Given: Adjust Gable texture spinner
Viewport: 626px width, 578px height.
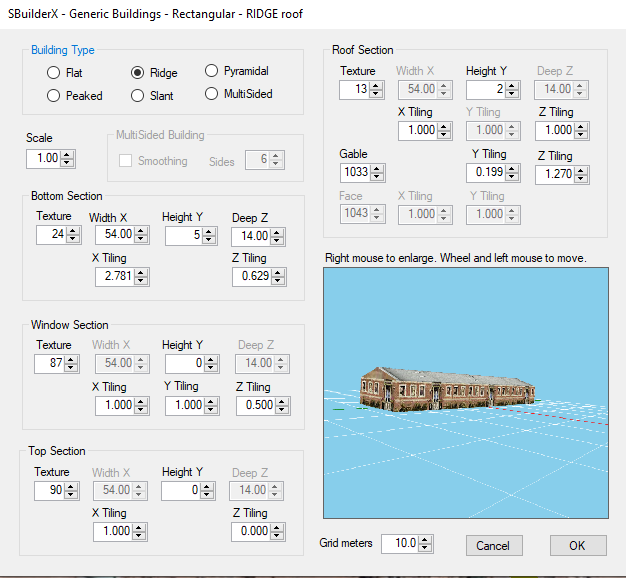Looking at the screenshot, I should click(376, 173).
